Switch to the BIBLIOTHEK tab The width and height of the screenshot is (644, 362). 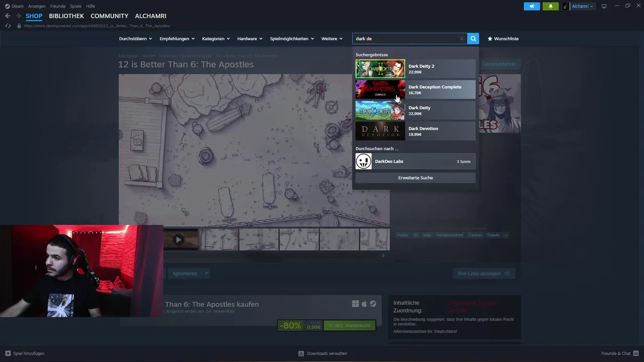click(x=66, y=16)
